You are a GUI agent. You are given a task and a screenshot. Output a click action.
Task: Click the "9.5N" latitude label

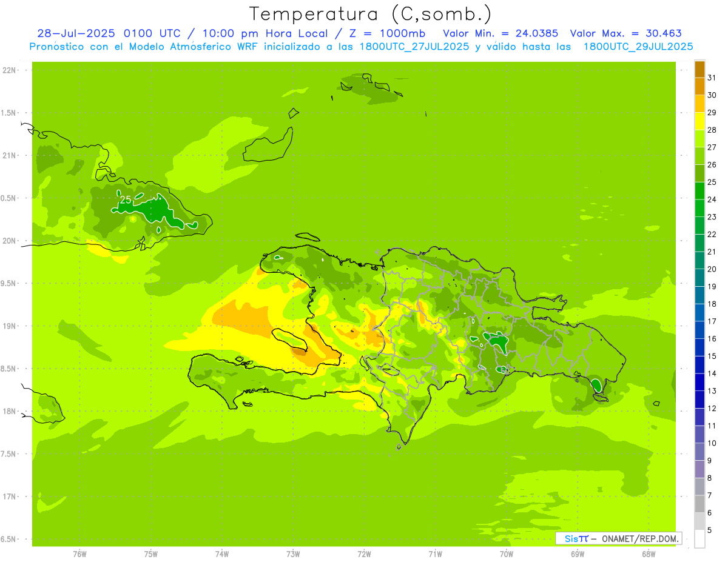tap(9, 283)
